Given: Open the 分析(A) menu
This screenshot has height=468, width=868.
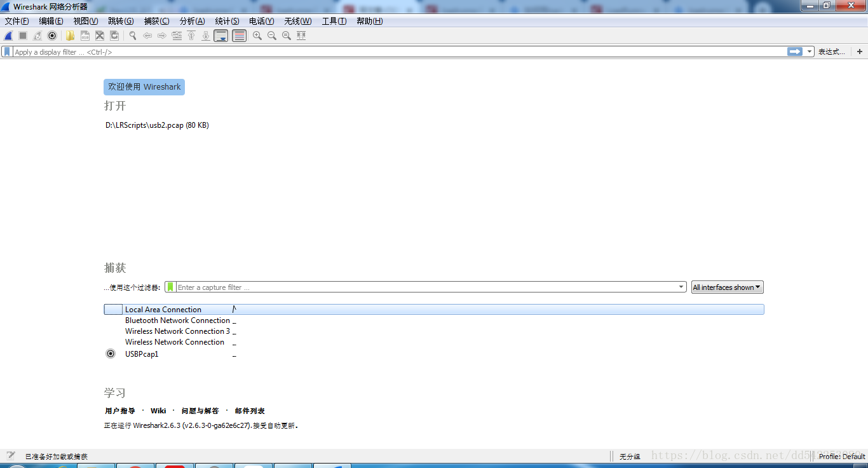Looking at the screenshot, I should (193, 21).
